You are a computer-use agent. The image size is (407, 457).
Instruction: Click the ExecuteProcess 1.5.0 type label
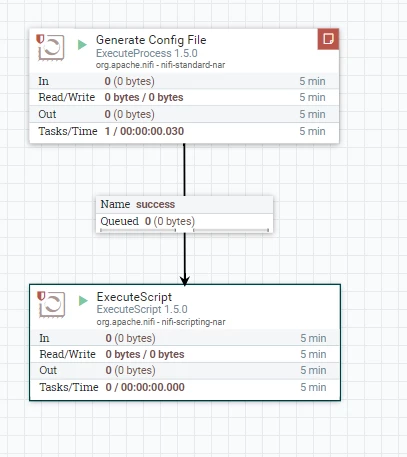147,53
